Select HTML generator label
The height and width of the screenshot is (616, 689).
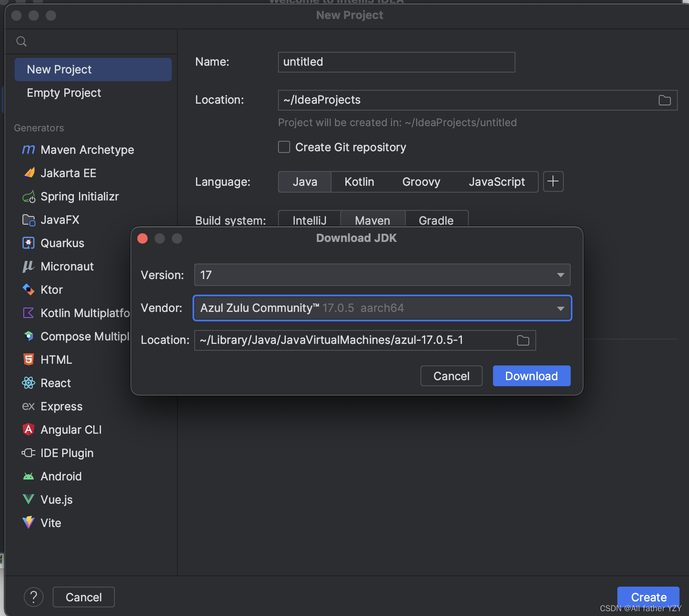tap(56, 360)
